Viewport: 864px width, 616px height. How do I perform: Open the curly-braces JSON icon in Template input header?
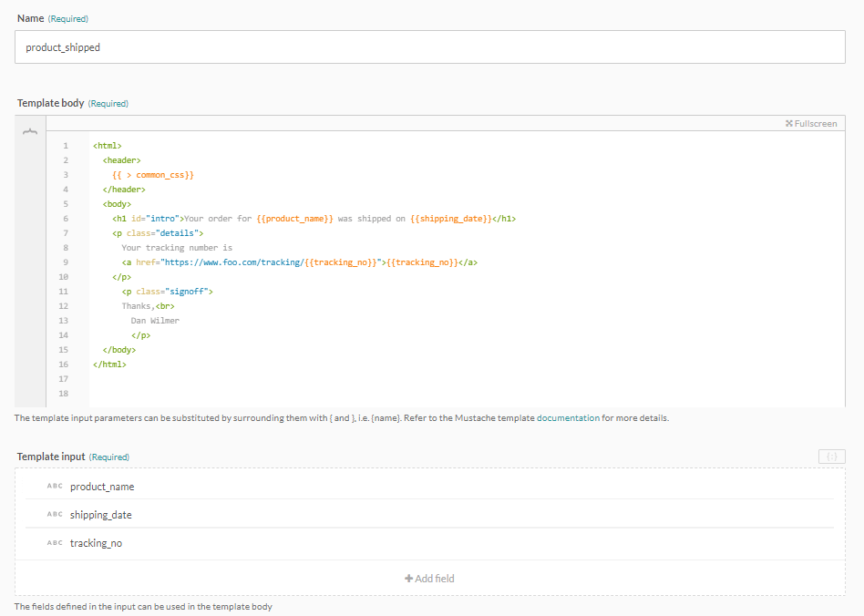click(x=831, y=457)
